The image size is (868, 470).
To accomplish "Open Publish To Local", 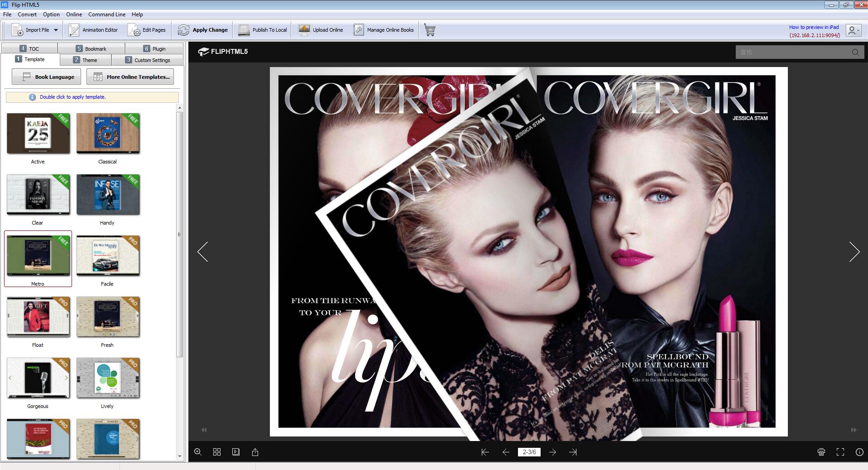I will point(263,30).
